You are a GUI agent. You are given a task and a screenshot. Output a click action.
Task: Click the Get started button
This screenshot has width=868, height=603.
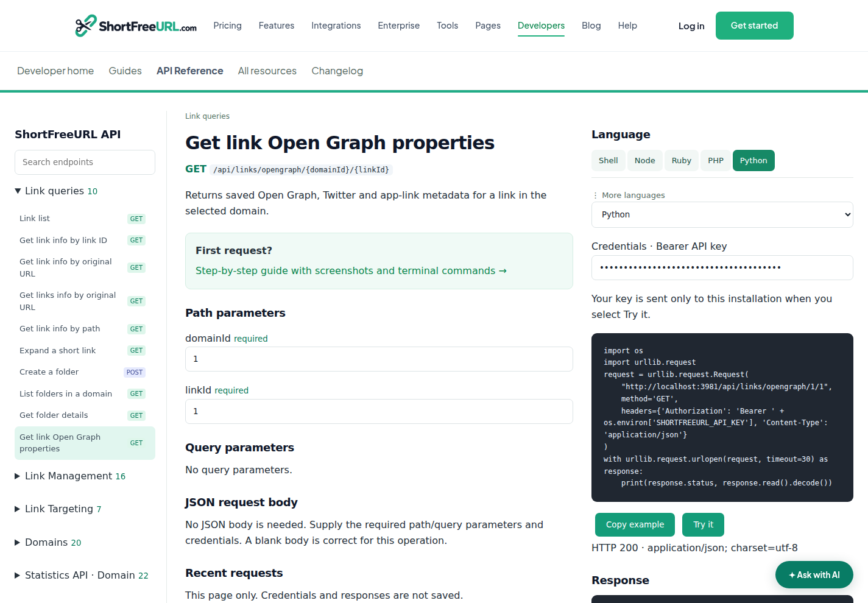coord(755,26)
